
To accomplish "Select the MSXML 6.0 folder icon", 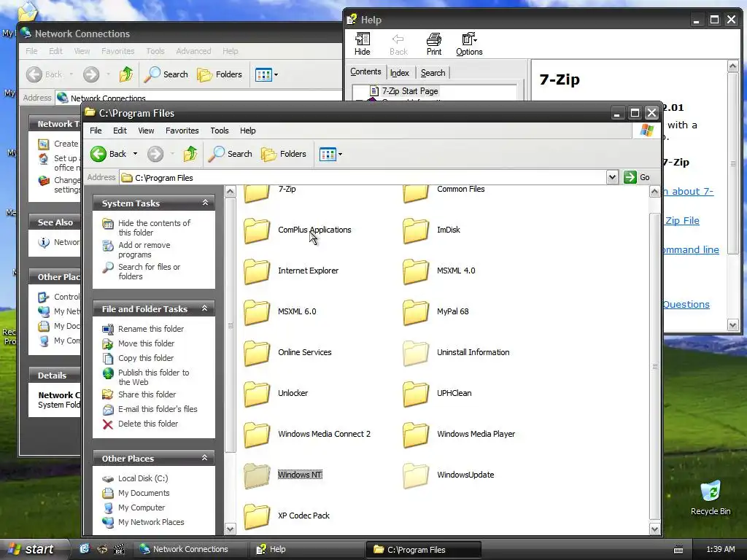I will click(x=257, y=312).
